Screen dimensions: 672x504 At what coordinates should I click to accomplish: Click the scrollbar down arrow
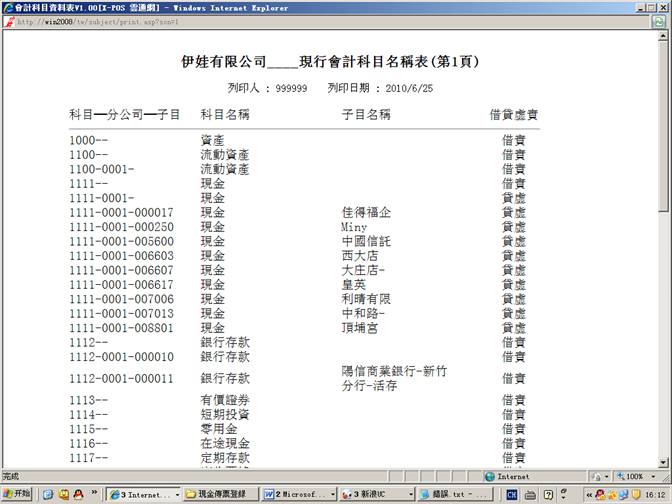665,463
